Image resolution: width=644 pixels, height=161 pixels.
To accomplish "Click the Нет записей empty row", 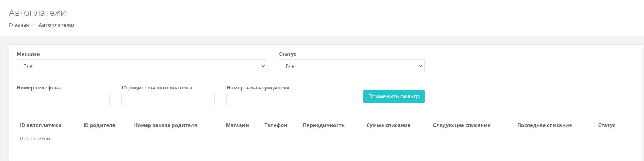I will (x=36, y=139).
